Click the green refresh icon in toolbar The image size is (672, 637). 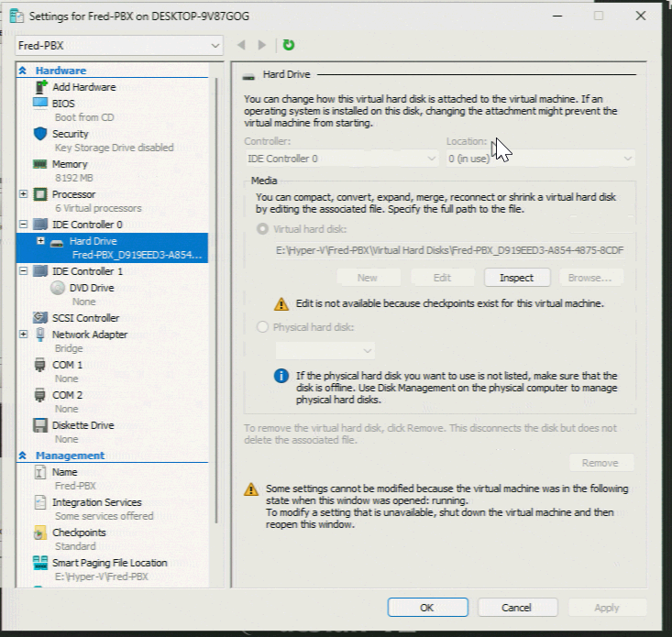point(289,45)
